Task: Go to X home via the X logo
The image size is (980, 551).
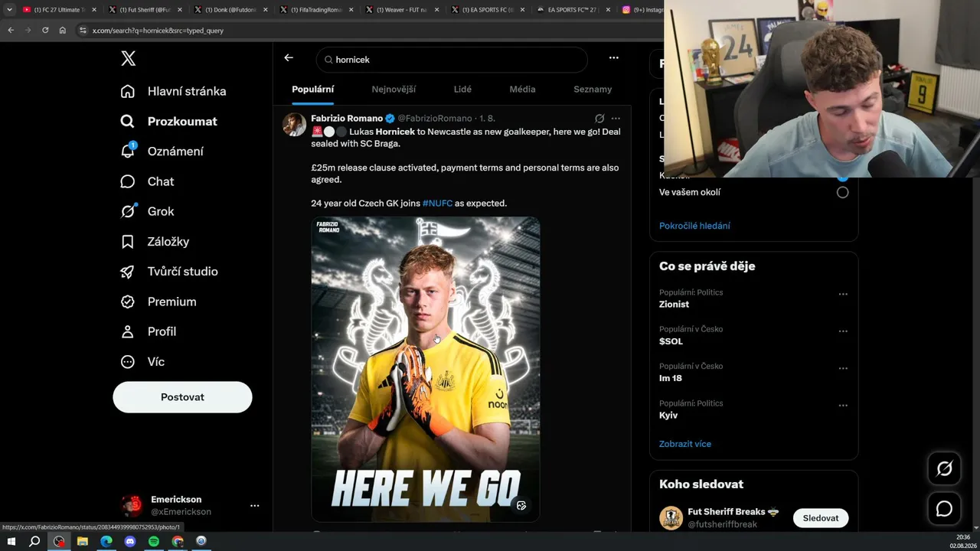Action: (128, 58)
